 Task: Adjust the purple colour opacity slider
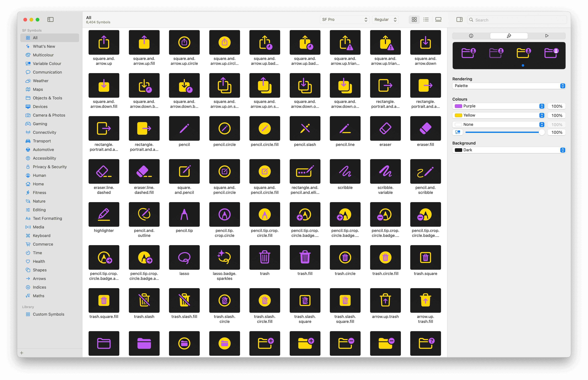(557, 106)
